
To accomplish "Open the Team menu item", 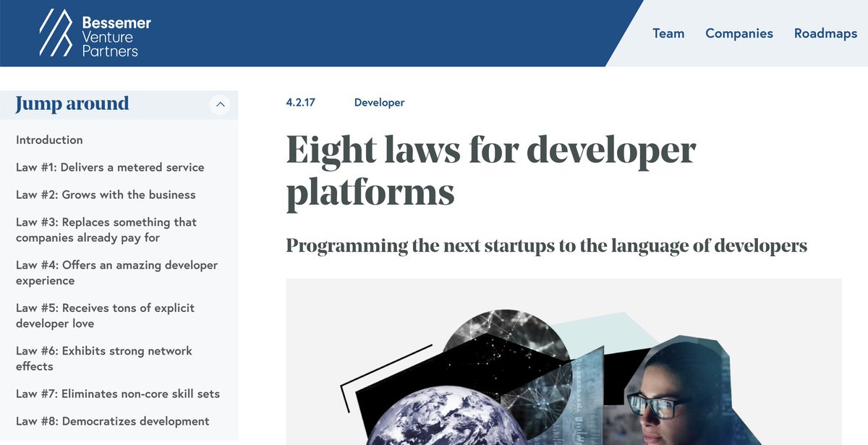I will [x=668, y=33].
